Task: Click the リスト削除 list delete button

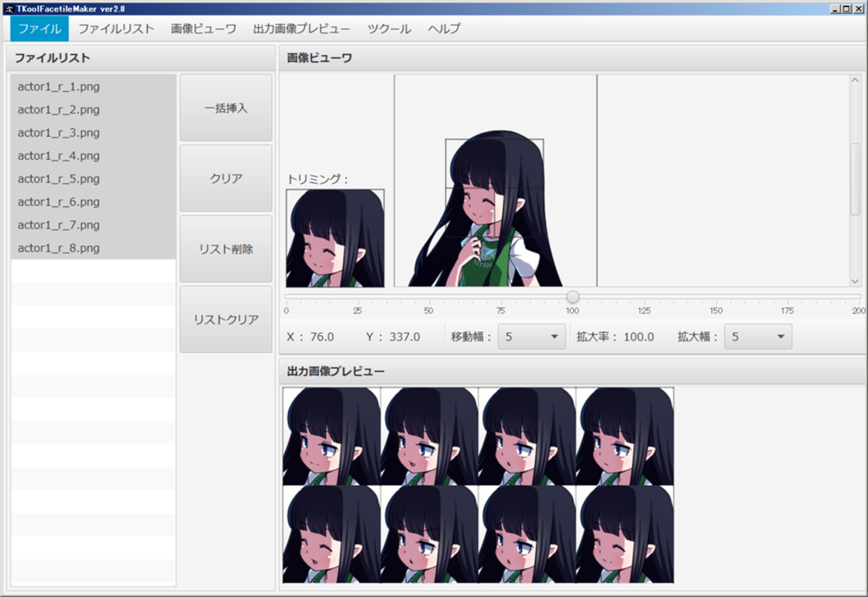Action: click(225, 248)
